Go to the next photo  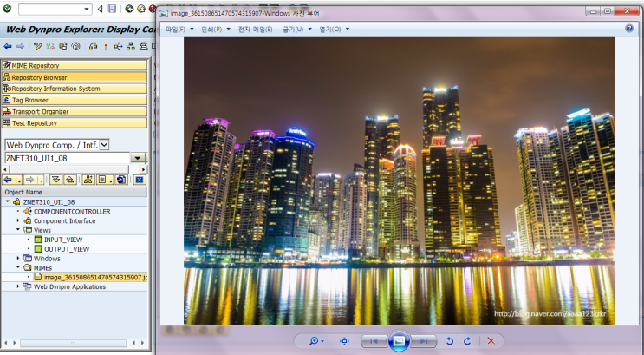(x=424, y=341)
